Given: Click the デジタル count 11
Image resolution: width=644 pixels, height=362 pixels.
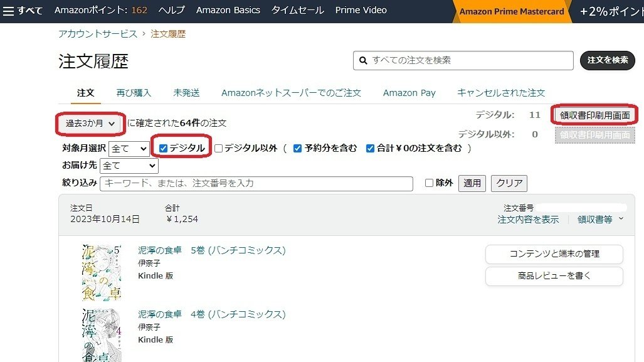Looking at the screenshot, I should click(x=534, y=115).
